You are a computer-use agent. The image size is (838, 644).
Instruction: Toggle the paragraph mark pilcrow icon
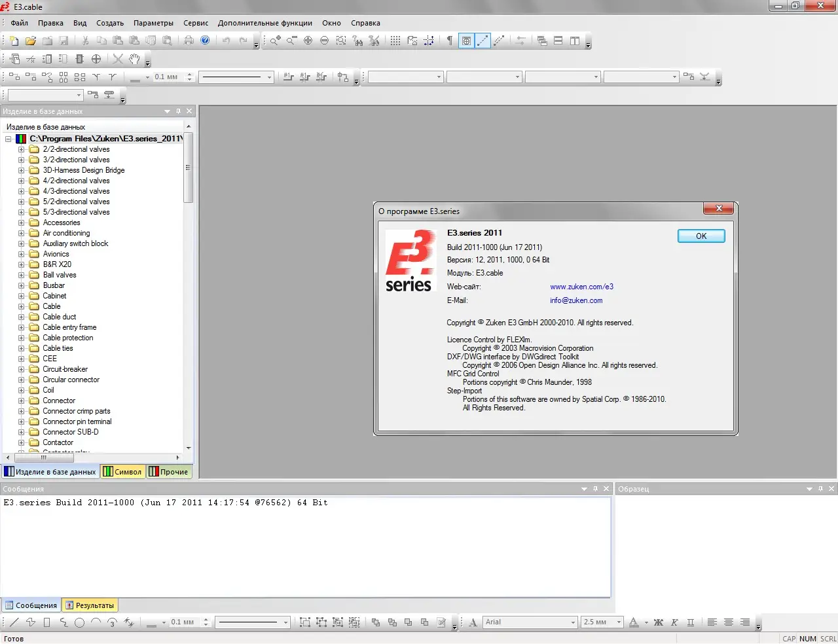pos(449,41)
